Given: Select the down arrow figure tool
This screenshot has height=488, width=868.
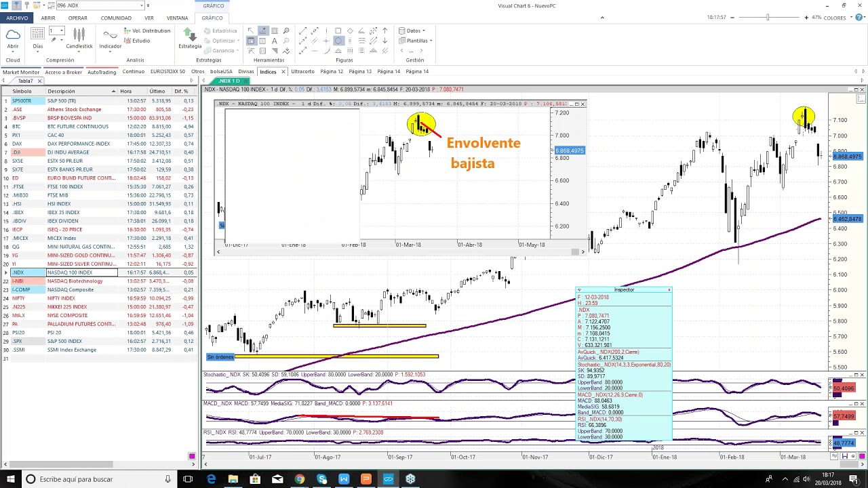Looking at the screenshot, I should click(384, 41).
